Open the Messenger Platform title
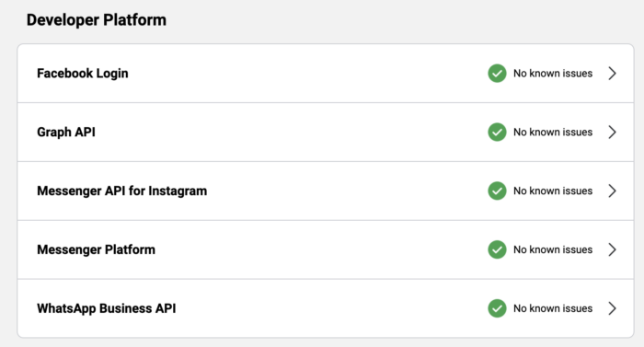 tap(96, 249)
